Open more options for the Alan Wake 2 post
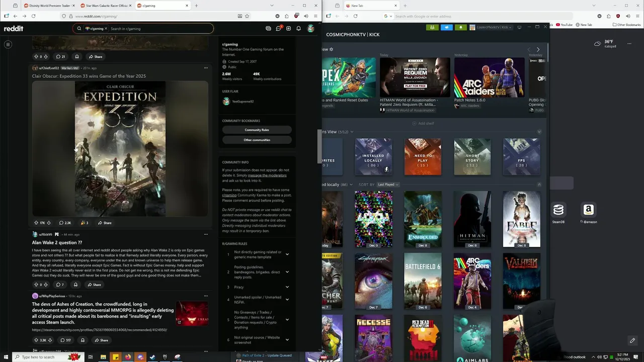 click(x=206, y=234)
